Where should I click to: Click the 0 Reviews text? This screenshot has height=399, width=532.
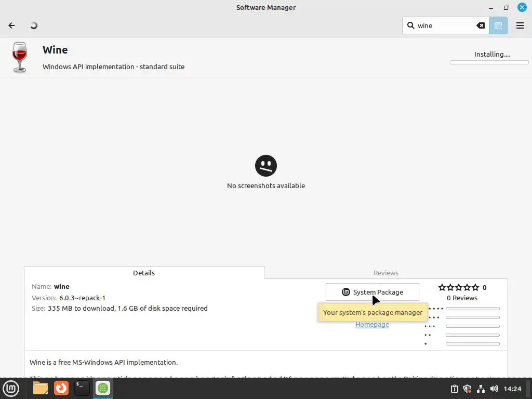point(462,298)
